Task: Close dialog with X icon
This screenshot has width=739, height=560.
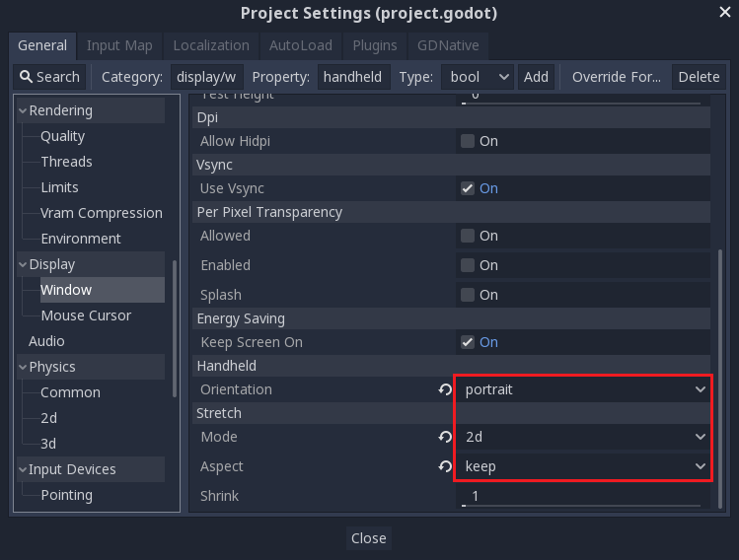Action: (724, 12)
